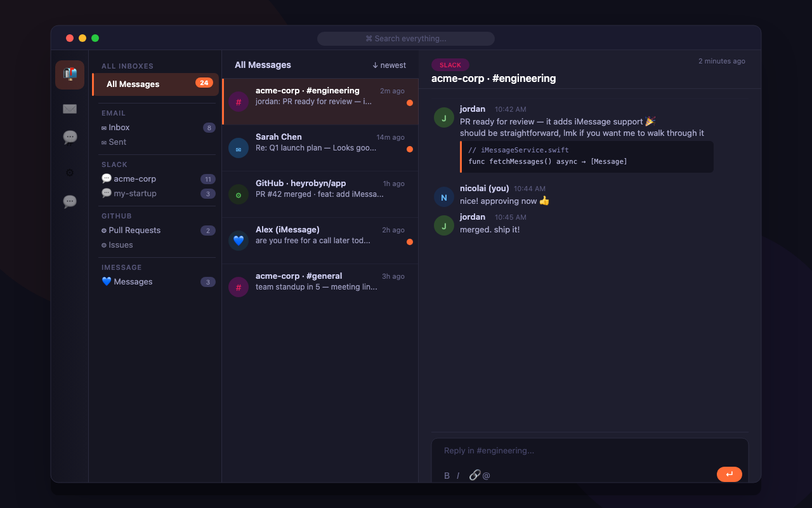Click nicolai's N avatar in the chat
The height and width of the screenshot is (508, 812).
[444, 197]
